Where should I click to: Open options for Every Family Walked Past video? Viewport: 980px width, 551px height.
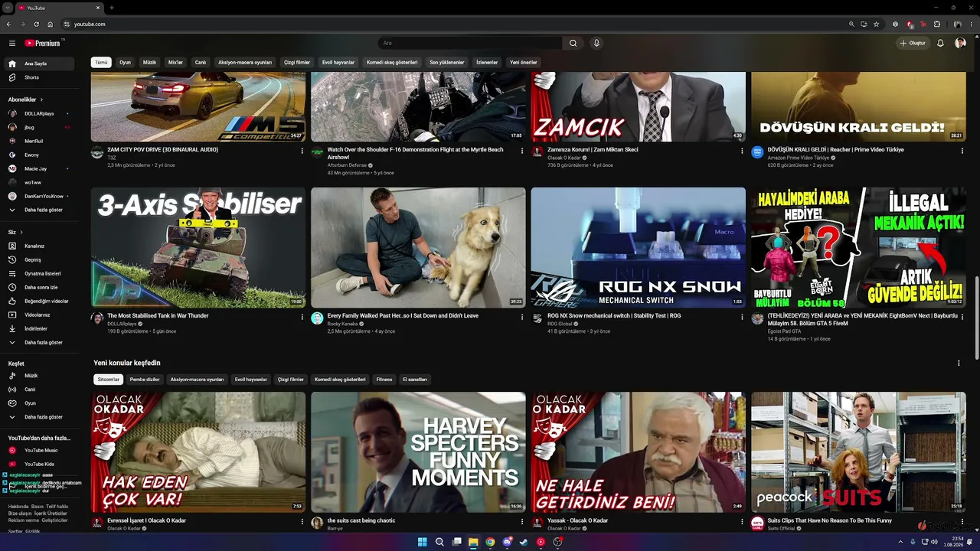coord(522,317)
